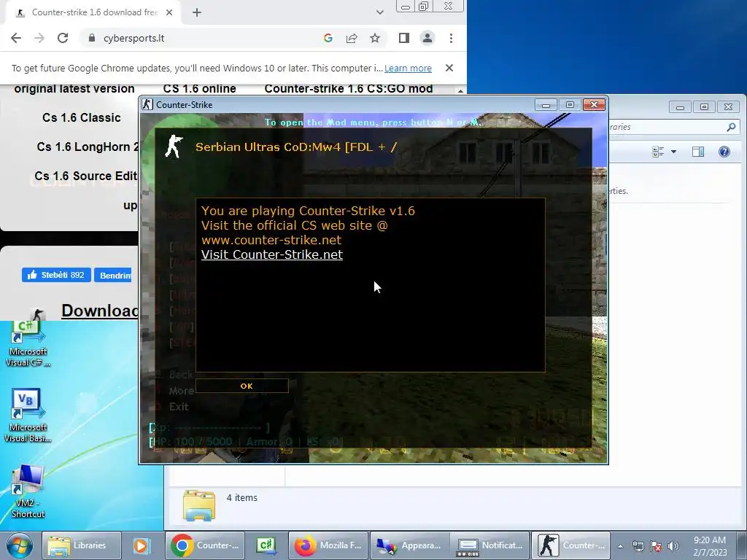Click the Chrome back arrow
Viewport: 747px width, 560px height.
coord(16,38)
